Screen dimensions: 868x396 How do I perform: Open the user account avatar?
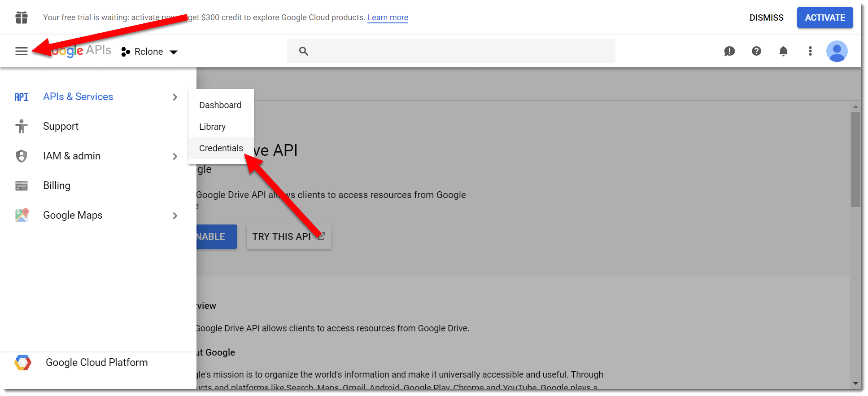[x=837, y=51]
